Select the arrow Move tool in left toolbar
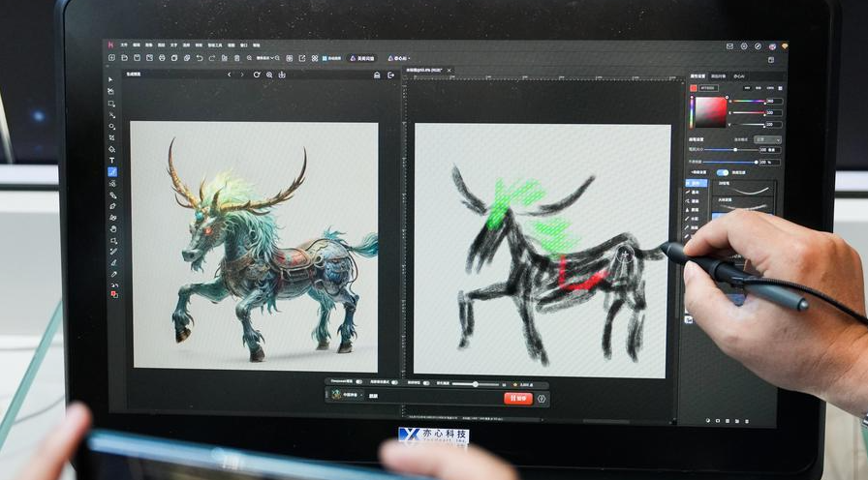This screenshot has height=480, width=868. pyautogui.click(x=111, y=79)
